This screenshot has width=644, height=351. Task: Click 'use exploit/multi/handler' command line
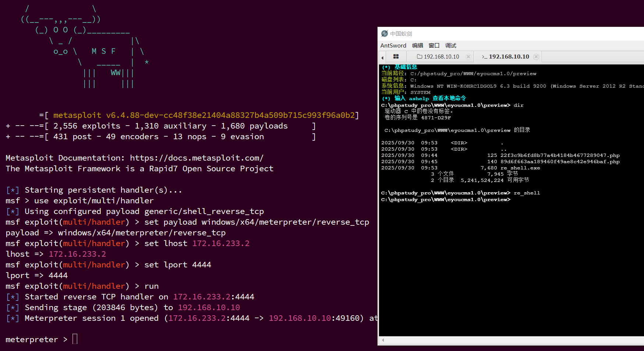click(x=79, y=200)
